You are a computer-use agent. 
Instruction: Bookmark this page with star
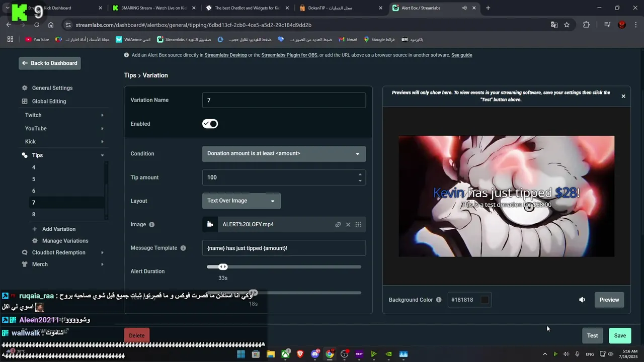pyautogui.click(x=567, y=25)
